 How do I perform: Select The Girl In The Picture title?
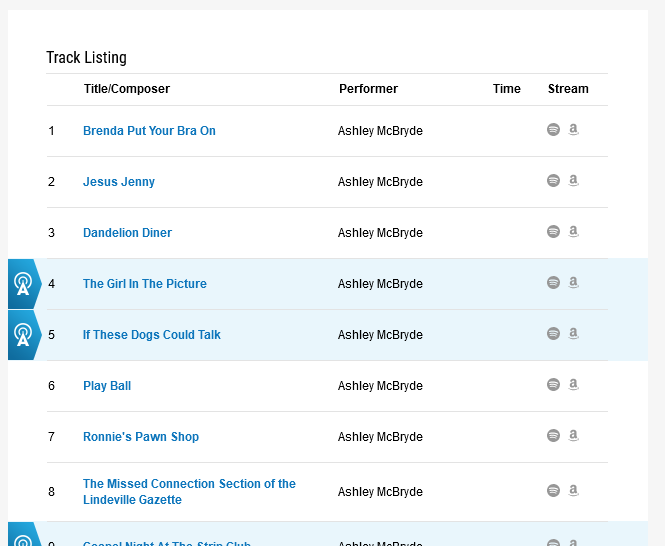coord(145,284)
